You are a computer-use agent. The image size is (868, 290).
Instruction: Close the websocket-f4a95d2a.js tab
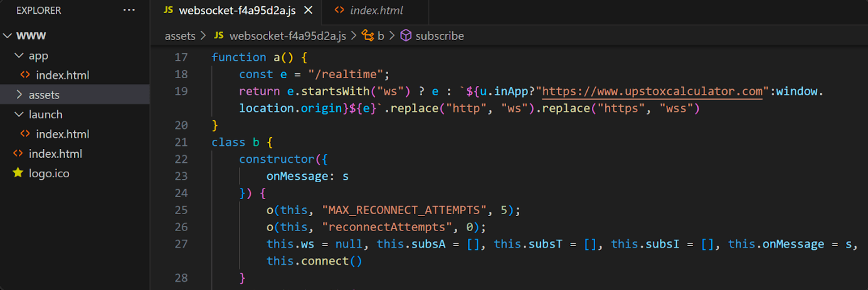coord(309,11)
